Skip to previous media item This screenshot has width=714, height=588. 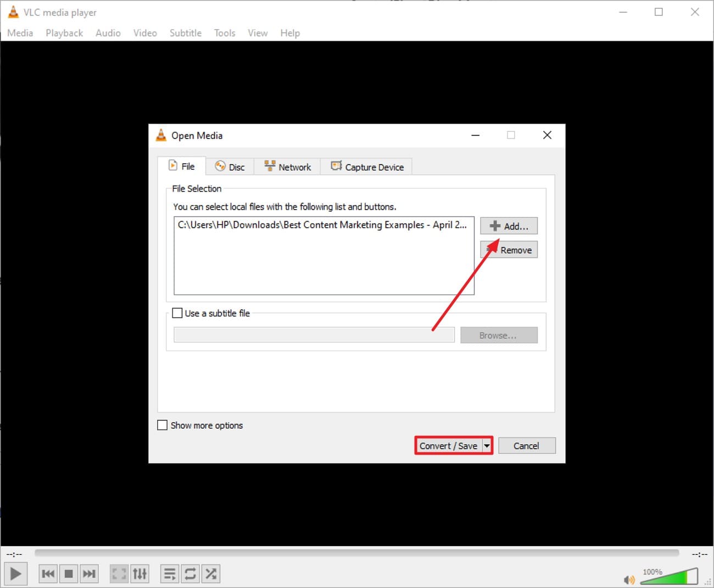coord(48,573)
